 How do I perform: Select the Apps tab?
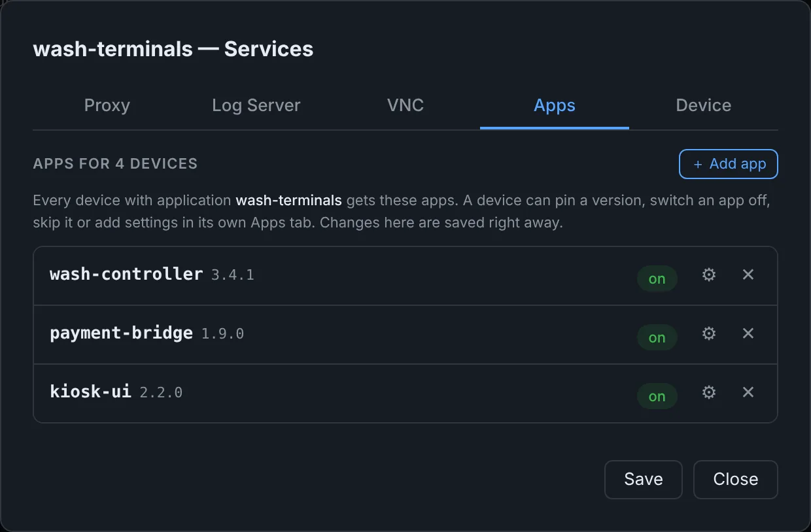[x=555, y=106]
